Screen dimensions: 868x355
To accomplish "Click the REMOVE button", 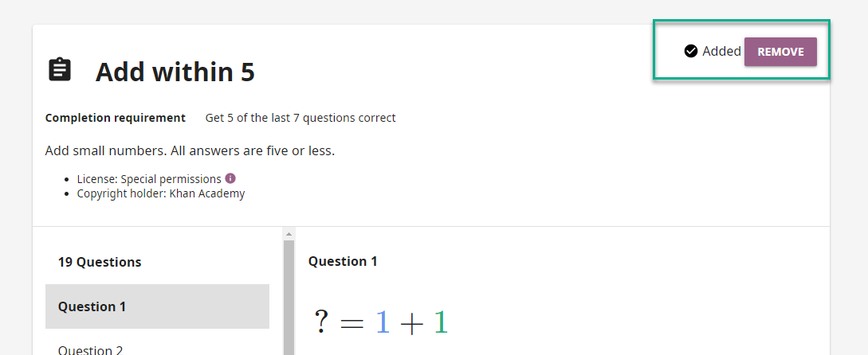I will 780,52.
